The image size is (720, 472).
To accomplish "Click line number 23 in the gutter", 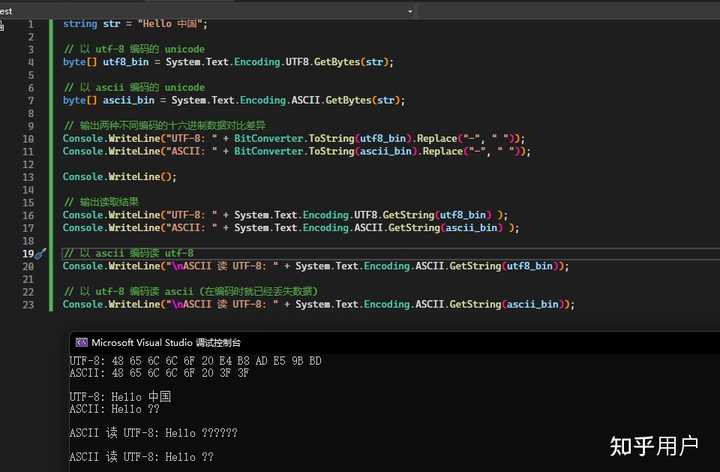I will [28, 304].
